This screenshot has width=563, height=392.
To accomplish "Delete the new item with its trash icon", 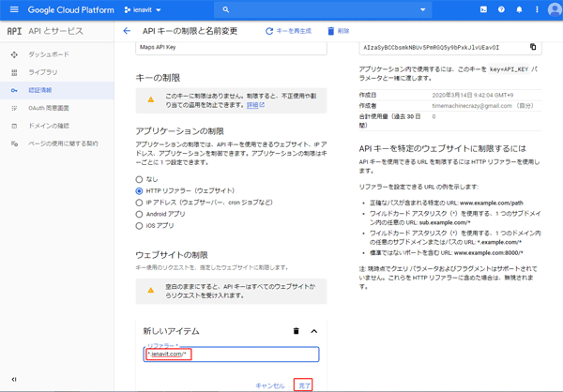I will pos(296,331).
